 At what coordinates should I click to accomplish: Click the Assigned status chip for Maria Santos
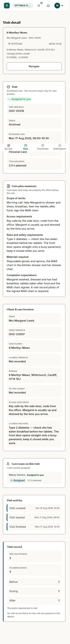17,480
